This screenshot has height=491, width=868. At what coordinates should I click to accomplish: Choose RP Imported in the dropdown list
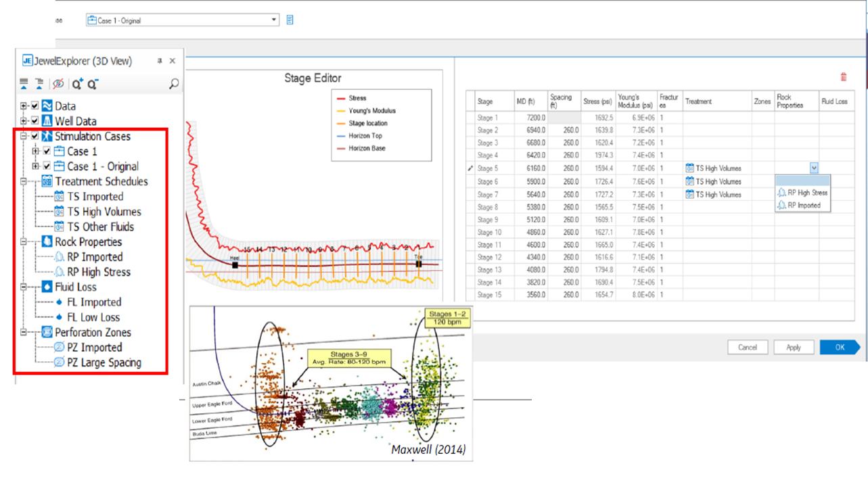[804, 206]
